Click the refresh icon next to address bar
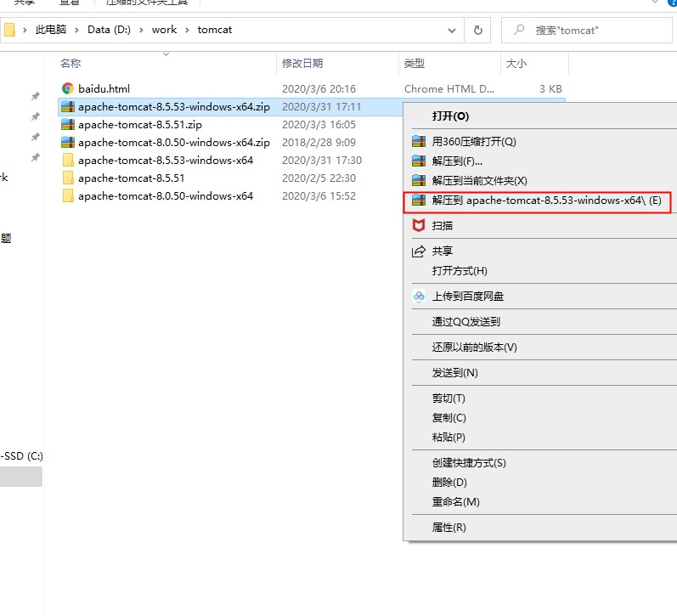 [x=478, y=31]
